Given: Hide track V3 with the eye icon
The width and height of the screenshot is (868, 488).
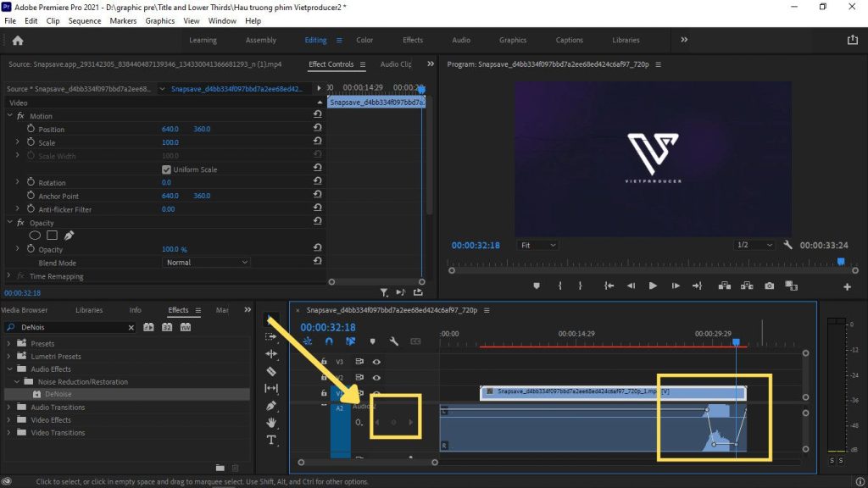Looking at the screenshot, I should [x=376, y=362].
